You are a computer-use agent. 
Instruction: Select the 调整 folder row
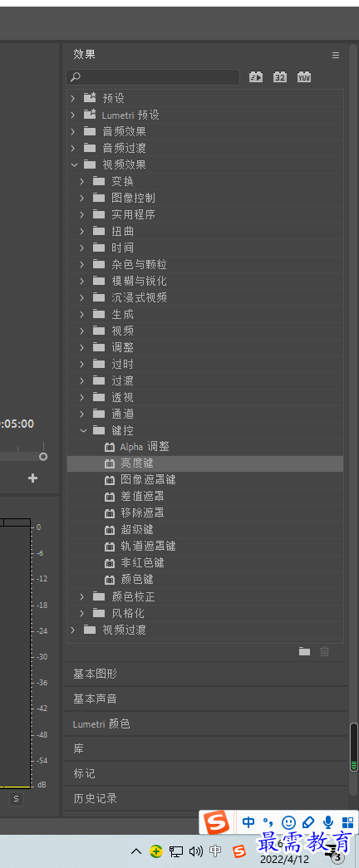(205, 348)
